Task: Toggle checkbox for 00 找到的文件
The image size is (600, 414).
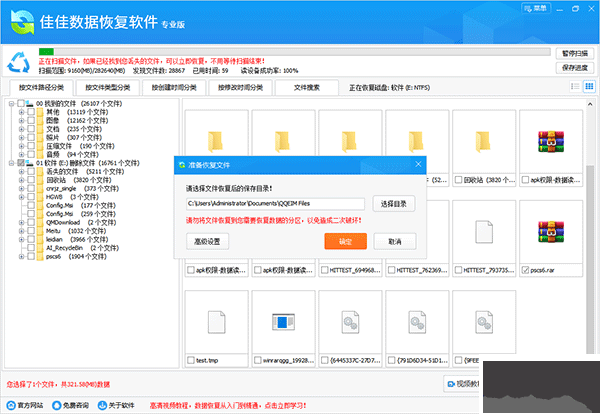Action: 22,104
